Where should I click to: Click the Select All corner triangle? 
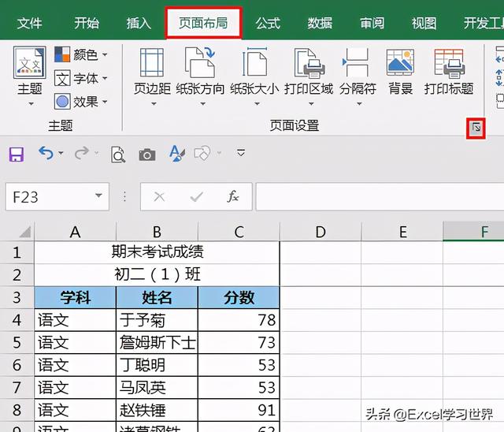coord(24,232)
